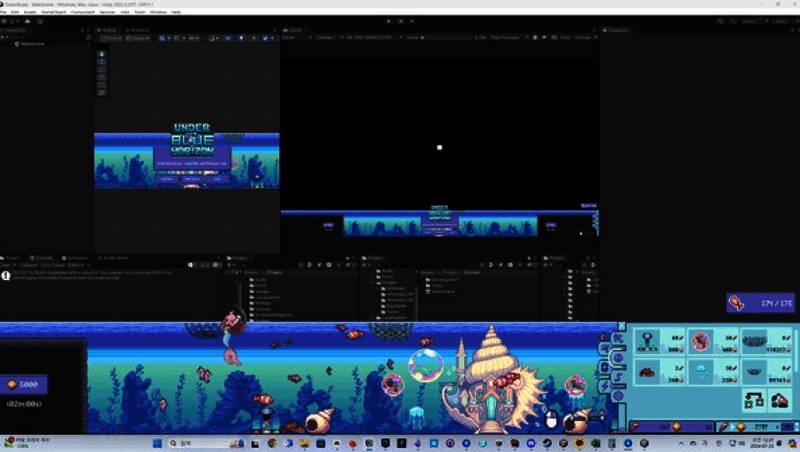Select the red crab shop item
Screen dimensions: 800x452
coord(648,373)
